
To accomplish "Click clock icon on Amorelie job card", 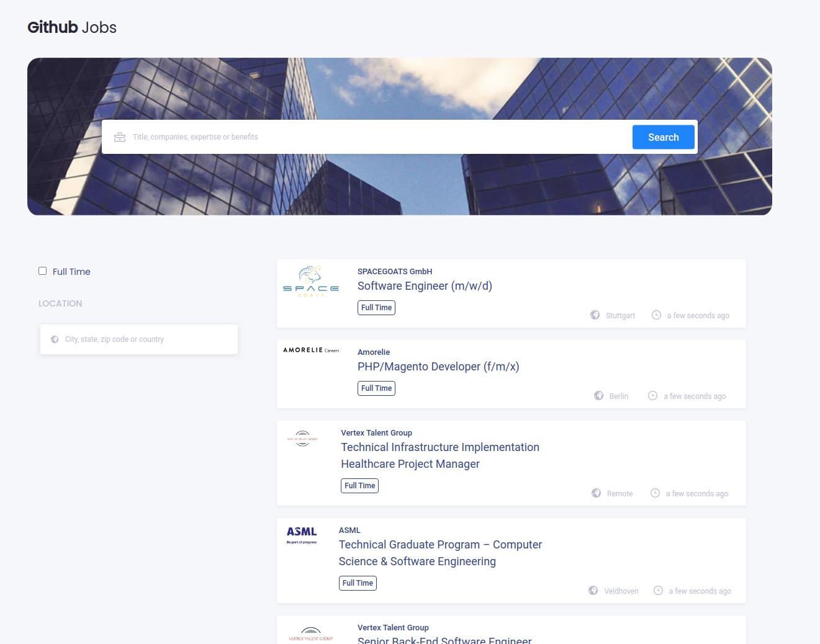I will point(652,396).
